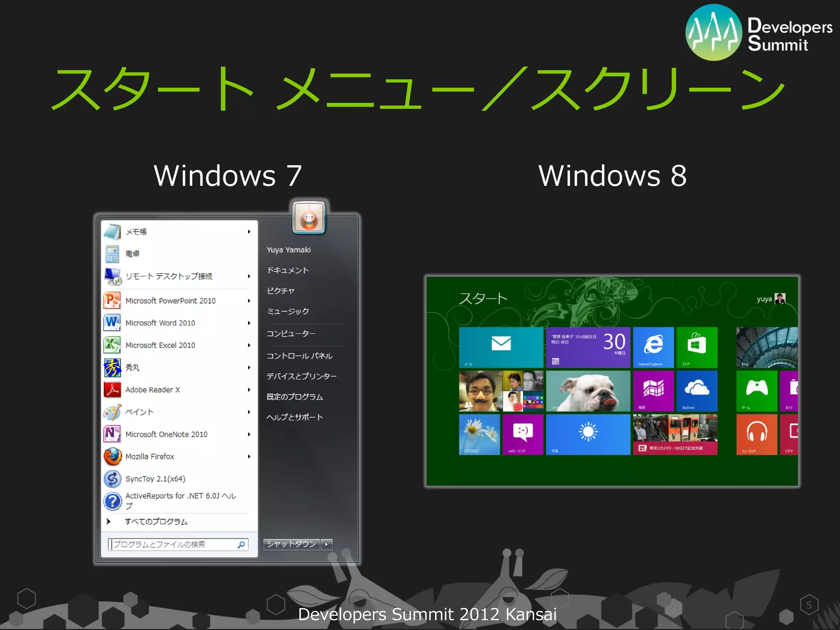Open the Store tile
The image size is (840, 630).
tap(697, 347)
